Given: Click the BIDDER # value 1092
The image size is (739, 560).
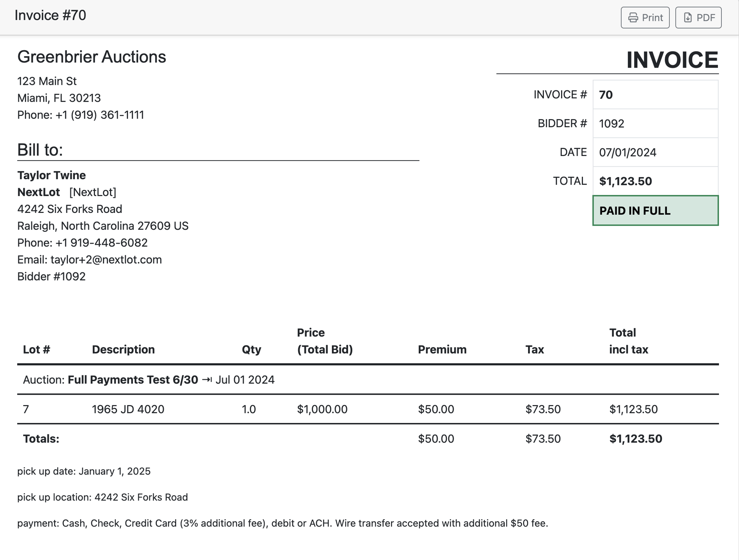Looking at the screenshot, I should click(611, 123).
